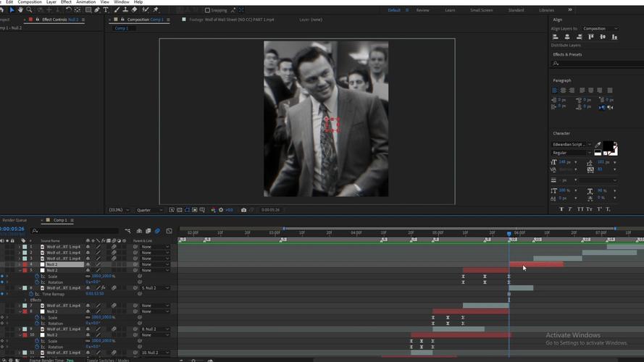Toggle Rotation stopwatch on layer 5
This screenshot has height=362, width=644.
click(x=37, y=282)
